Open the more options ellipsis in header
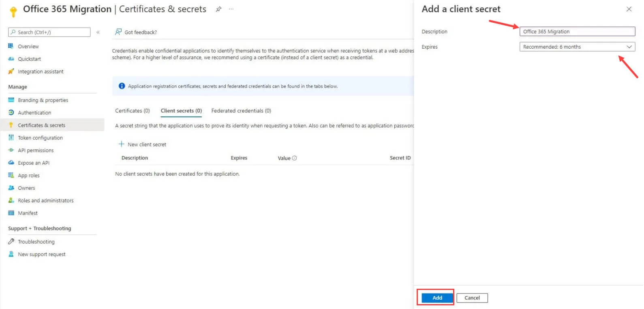This screenshot has height=309, width=644. point(231,9)
